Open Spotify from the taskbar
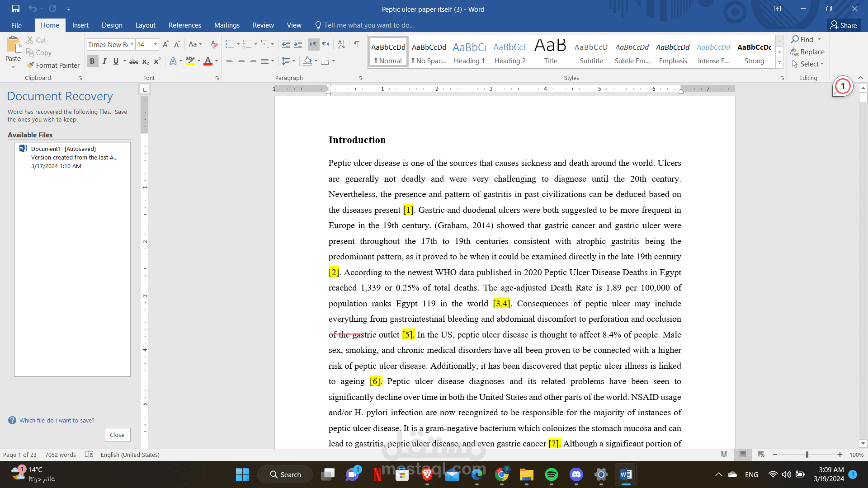This screenshot has width=868, height=488. (x=551, y=474)
